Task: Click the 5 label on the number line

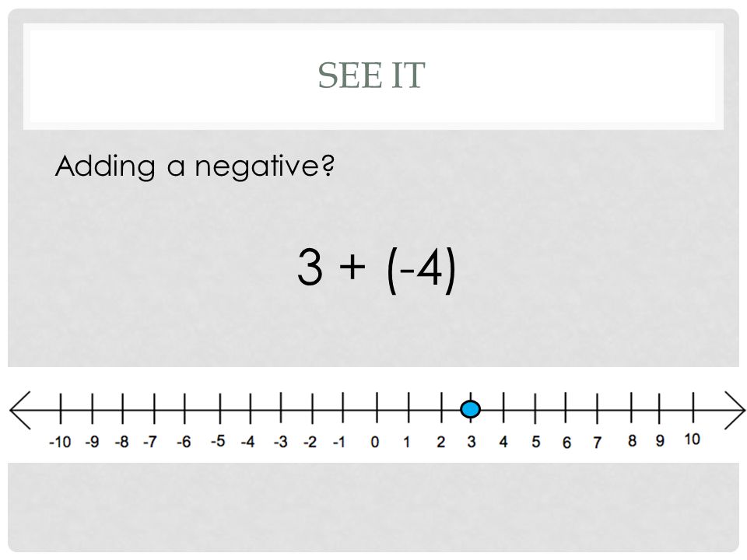Action: click(x=536, y=443)
